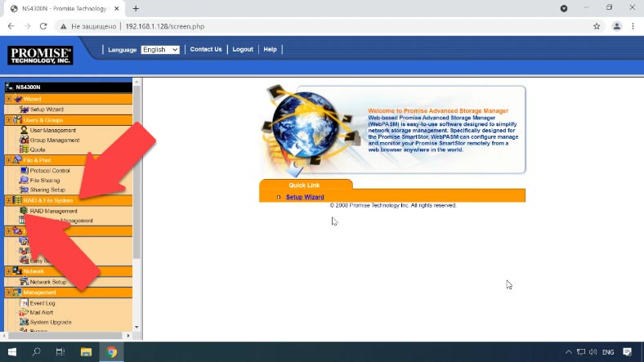Screen dimensions: 644x362
Task: Click Logout in the header
Action: (x=243, y=49)
